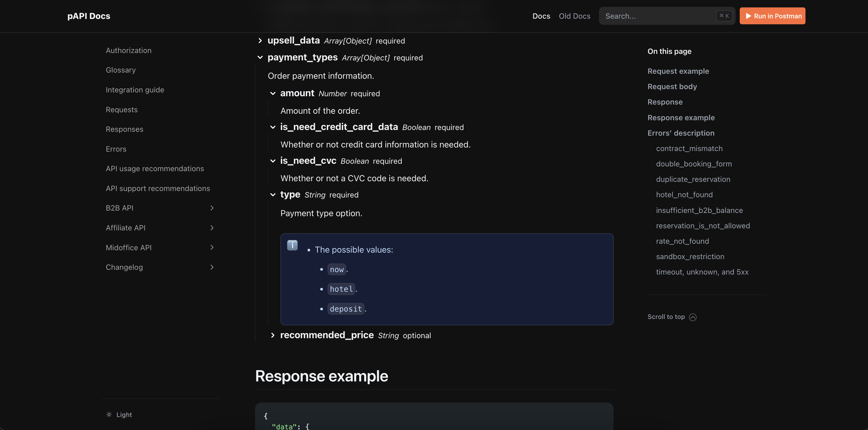Screen dimensions: 868x430
Task: Expand the B2B API sidebar chevron
Action: (x=212, y=208)
